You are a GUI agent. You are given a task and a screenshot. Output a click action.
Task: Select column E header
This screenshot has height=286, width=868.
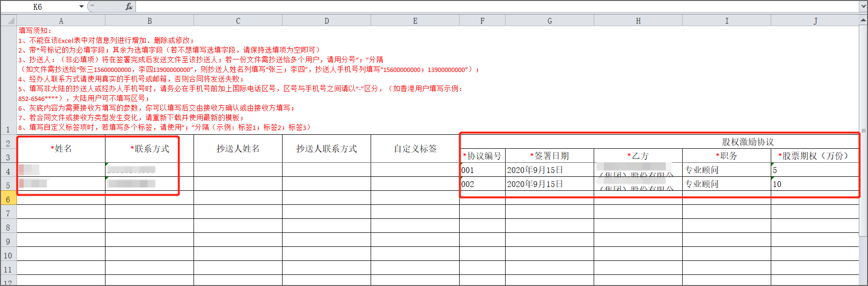pyautogui.click(x=415, y=21)
